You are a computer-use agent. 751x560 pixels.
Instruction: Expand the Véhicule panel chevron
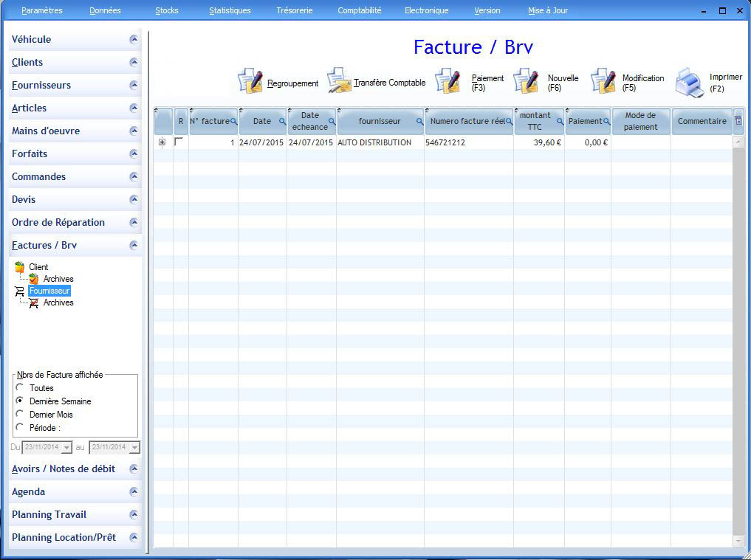tap(134, 39)
